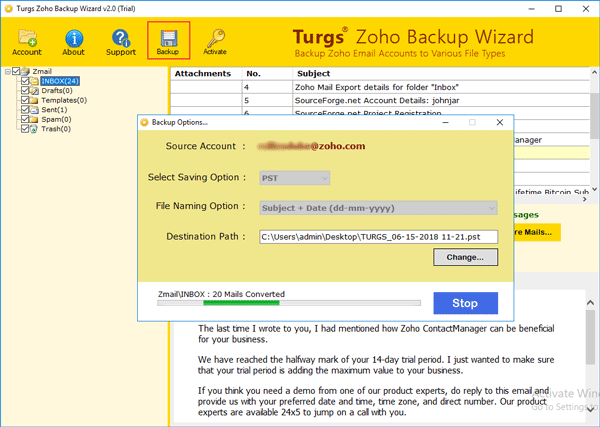Open the File Naming Option dropdown

tap(378, 208)
